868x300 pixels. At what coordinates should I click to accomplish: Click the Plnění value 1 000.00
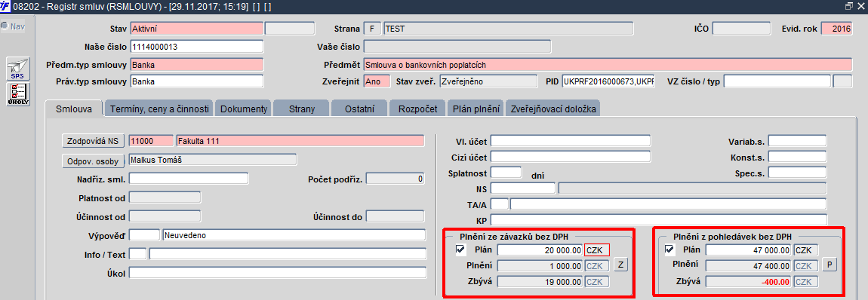[x=540, y=265]
